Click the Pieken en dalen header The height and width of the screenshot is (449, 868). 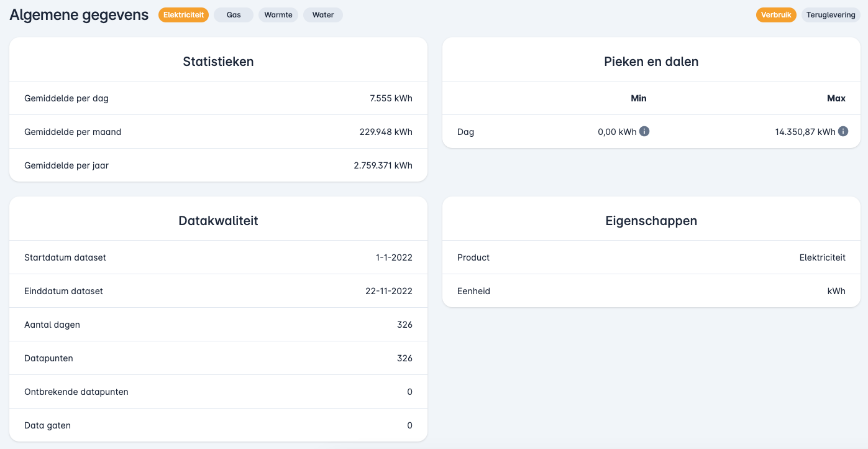point(651,62)
